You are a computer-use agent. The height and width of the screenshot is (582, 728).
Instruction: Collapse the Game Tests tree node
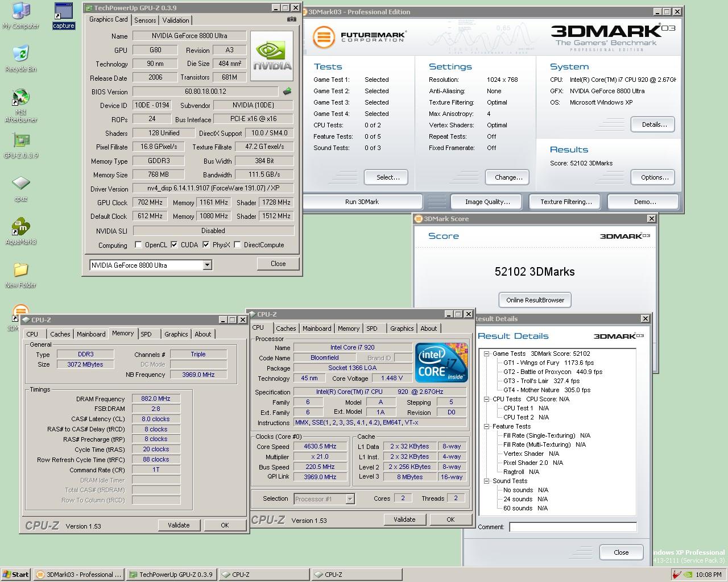pos(487,354)
